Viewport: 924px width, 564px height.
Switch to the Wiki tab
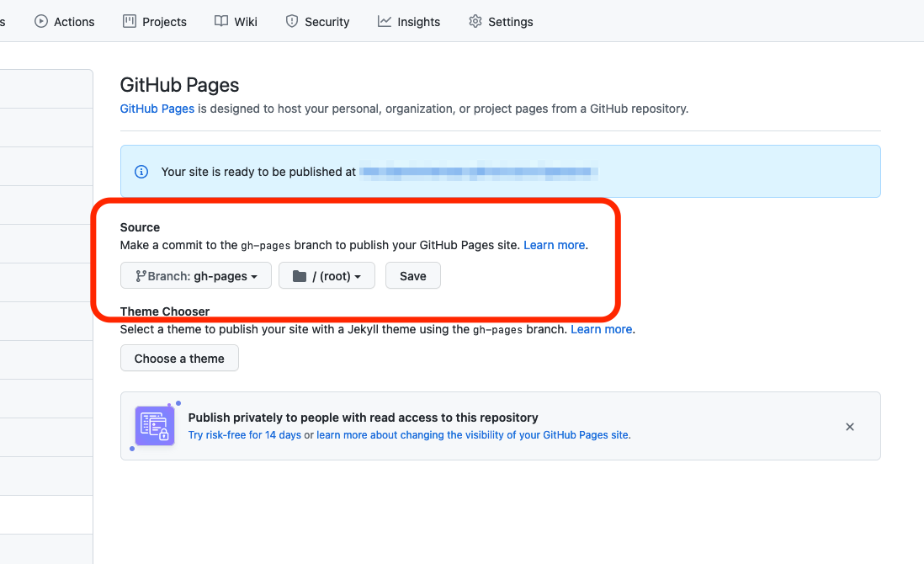(x=236, y=22)
